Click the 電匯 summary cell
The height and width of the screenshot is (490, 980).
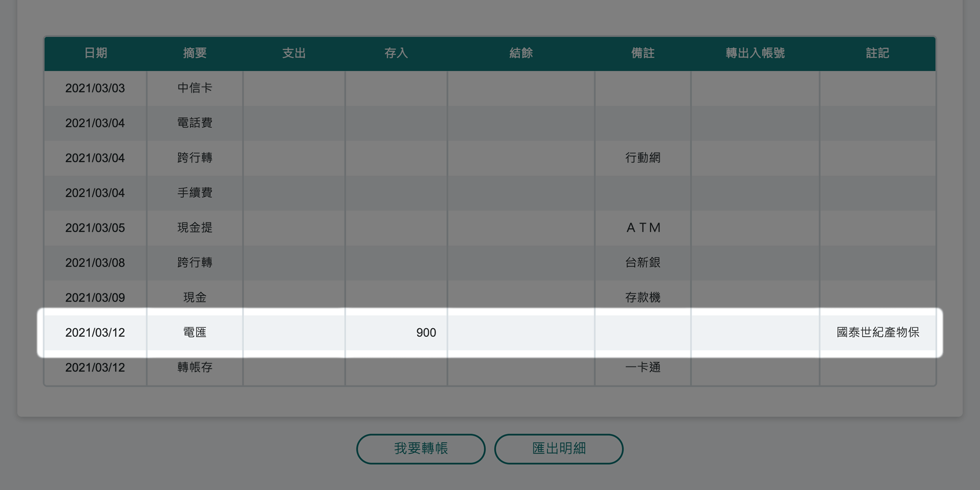click(195, 333)
